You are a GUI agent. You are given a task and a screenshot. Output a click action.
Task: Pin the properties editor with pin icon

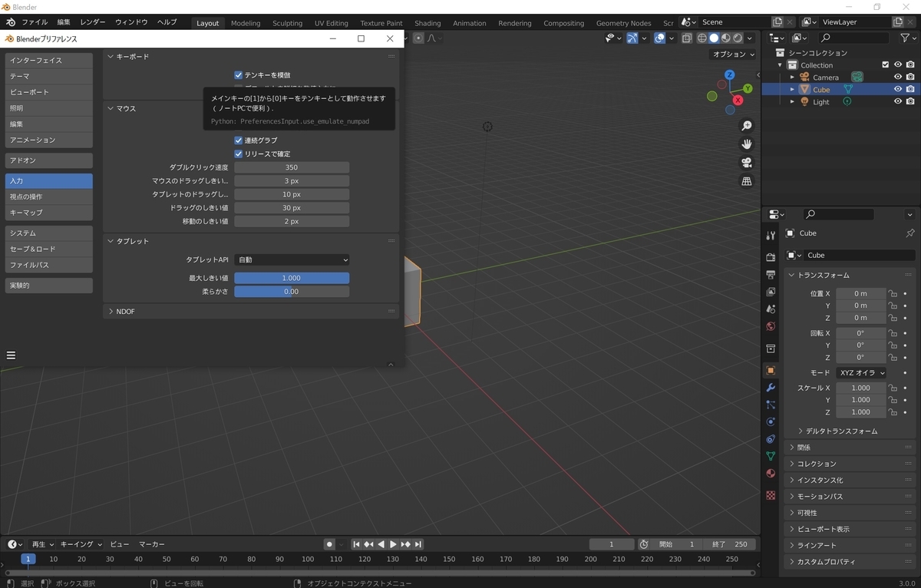coord(910,233)
